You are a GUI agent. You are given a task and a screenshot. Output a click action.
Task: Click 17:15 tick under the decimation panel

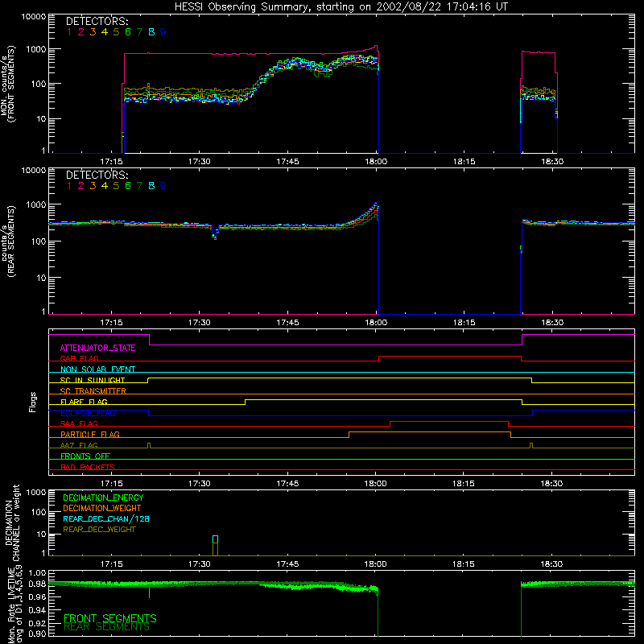(111, 564)
